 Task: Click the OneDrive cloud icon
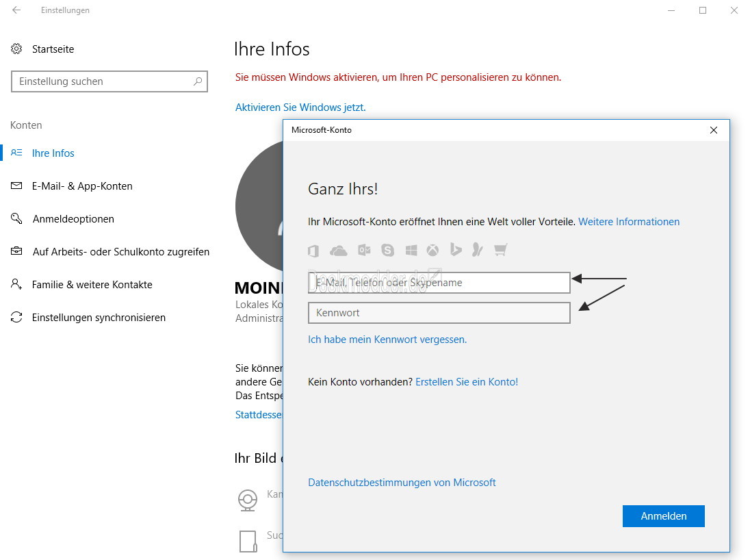click(x=339, y=251)
